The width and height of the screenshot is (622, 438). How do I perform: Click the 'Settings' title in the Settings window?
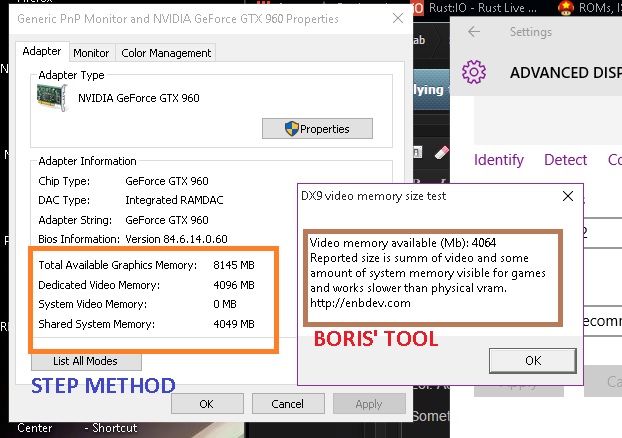(530, 32)
